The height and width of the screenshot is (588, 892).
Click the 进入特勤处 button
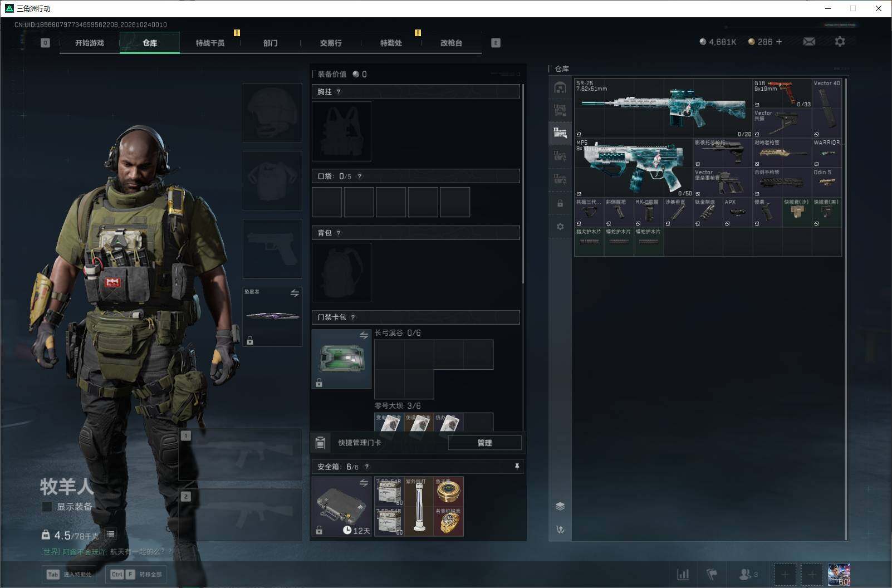pyautogui.click(x=68, y=574)
